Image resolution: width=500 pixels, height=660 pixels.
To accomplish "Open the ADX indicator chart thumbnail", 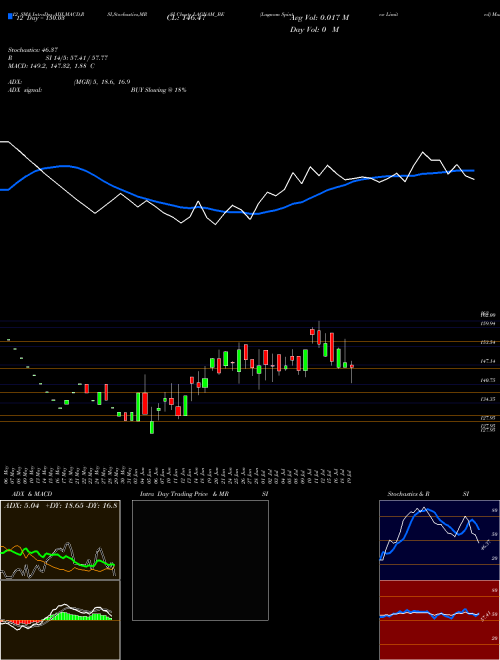I will point(60,540).
